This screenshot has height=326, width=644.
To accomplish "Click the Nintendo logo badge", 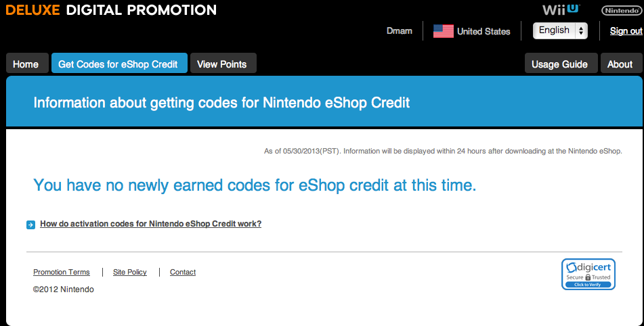I will 619,10.
